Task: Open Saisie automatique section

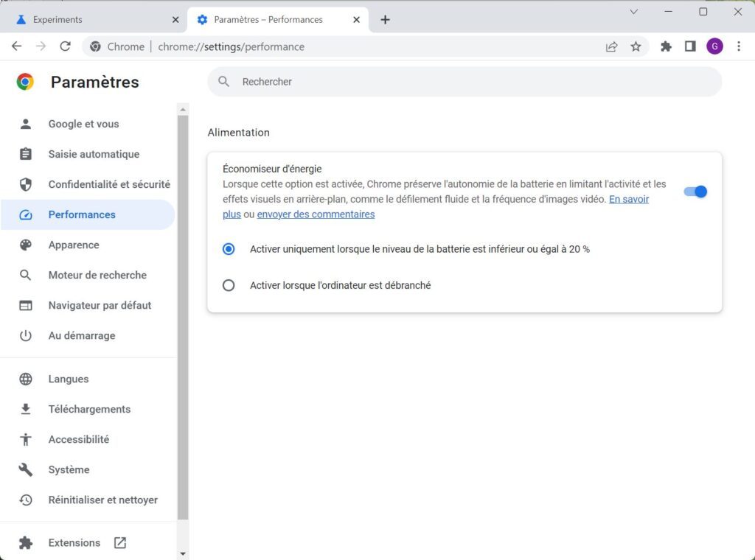Action: click(88, 154)
